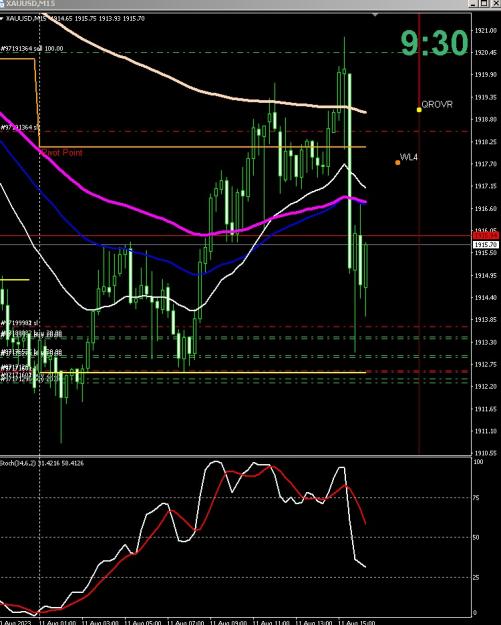Click the 1911.65 price scale value
Image resolution: width=501 pixels, height=625 pixels.
pyautogui.click(x=485, y=409)
